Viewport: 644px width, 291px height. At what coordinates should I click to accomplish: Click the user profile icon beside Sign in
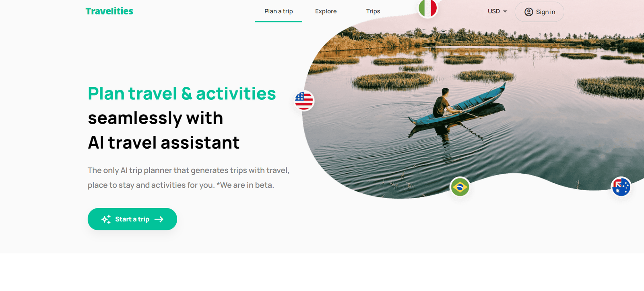point(528,12)
